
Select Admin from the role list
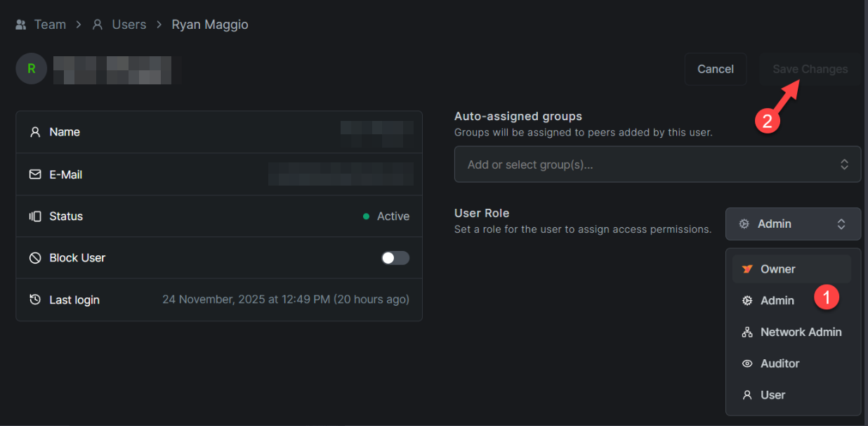point(777,301)
